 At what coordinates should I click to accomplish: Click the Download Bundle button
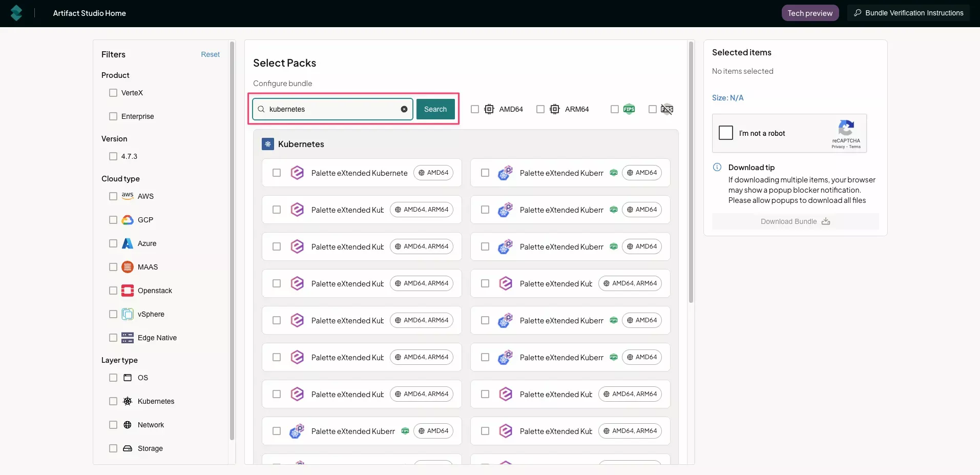click(794, 221)
